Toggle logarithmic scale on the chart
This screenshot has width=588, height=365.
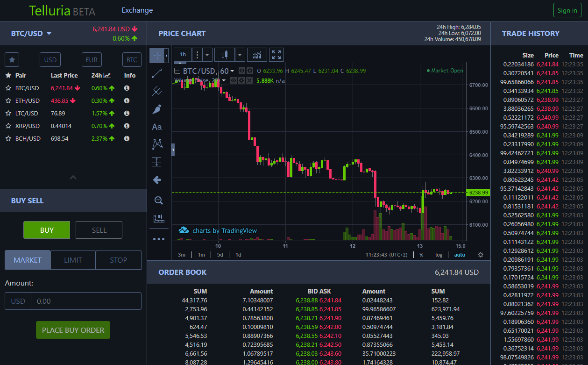coord(439,255)
